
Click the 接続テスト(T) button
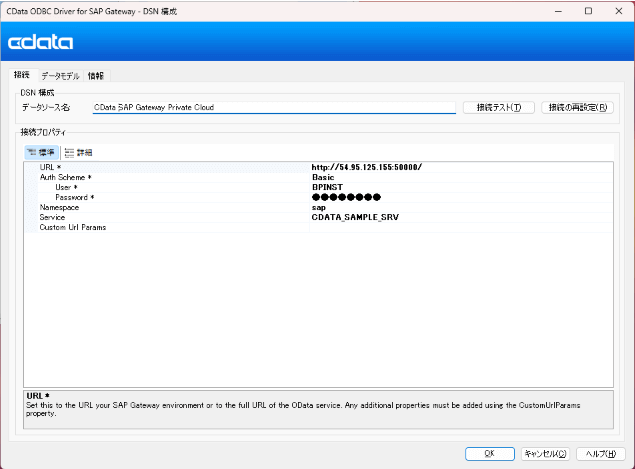(499, 107)
